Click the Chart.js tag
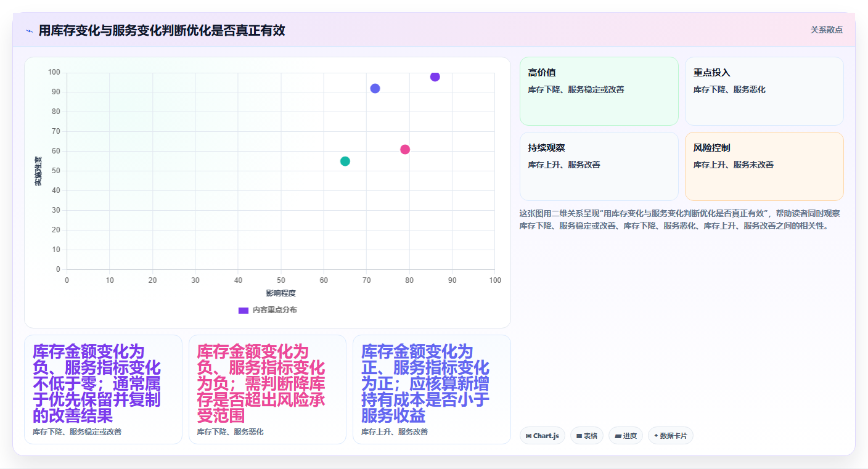 (x=542, y=436)
